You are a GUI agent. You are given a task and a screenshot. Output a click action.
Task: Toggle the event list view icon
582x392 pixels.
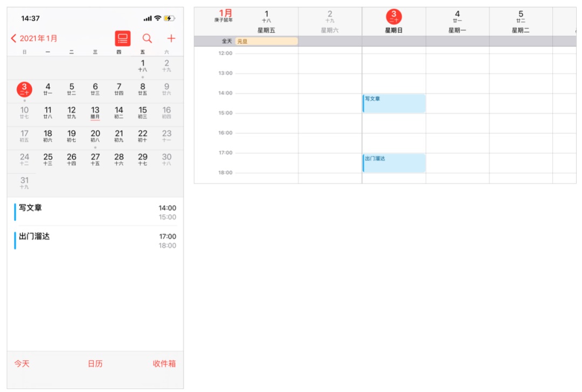pos(122,38)
